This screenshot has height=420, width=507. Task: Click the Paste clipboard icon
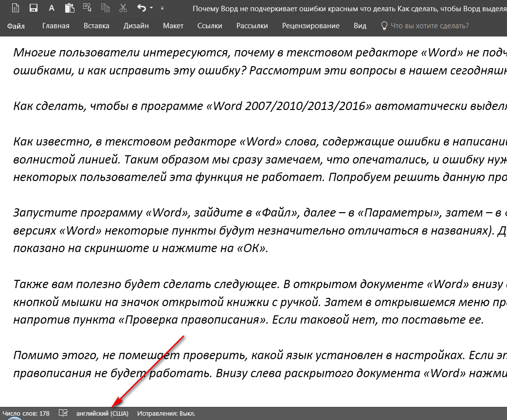click(69, 8)
